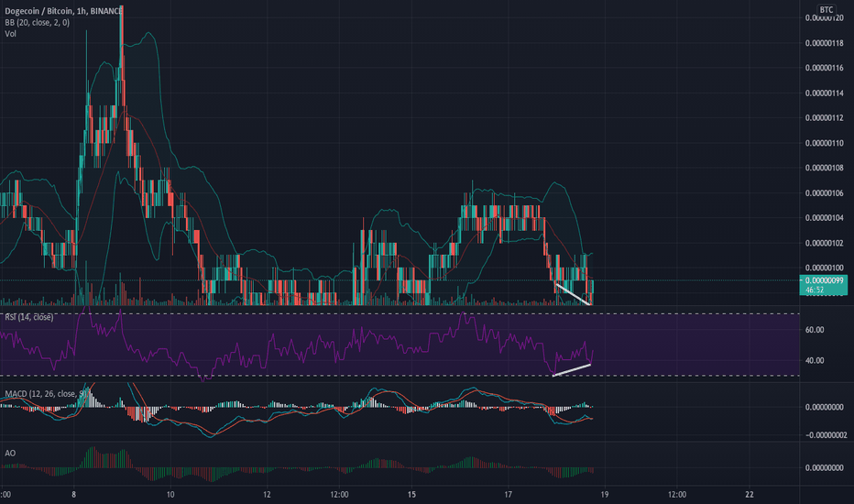The width and height of the screenshot is (854, 504).
Task: Click the 0.00000104 price axis label
Action: tap(824, 218)
